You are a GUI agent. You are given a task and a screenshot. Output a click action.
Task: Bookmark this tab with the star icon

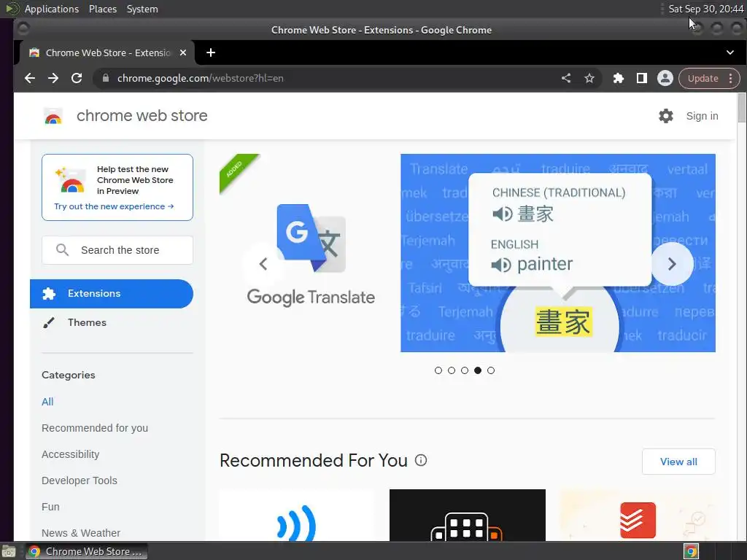tap(589, 78)
